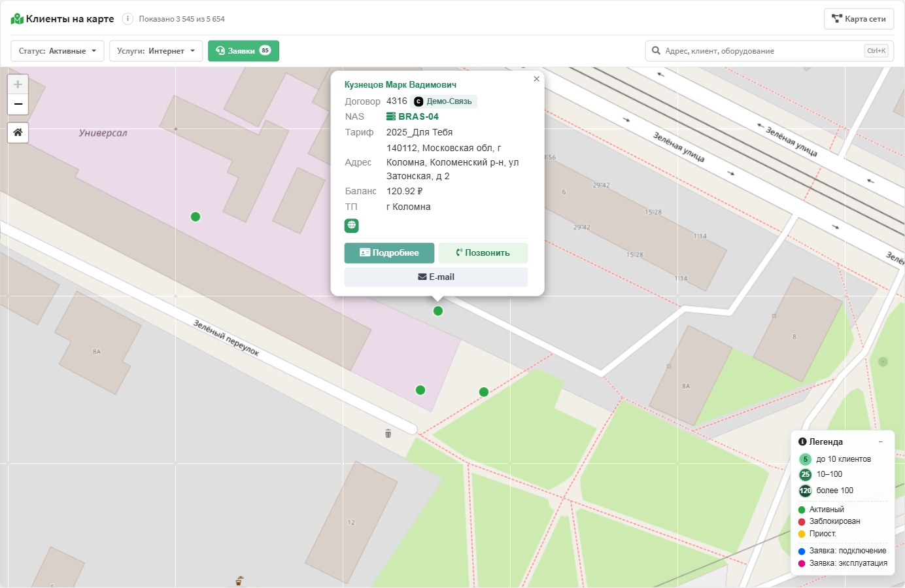Click the Ctrl+K shortcut hint
The height and width of the screenshot is (588, 905).
(x=876, y=50)
